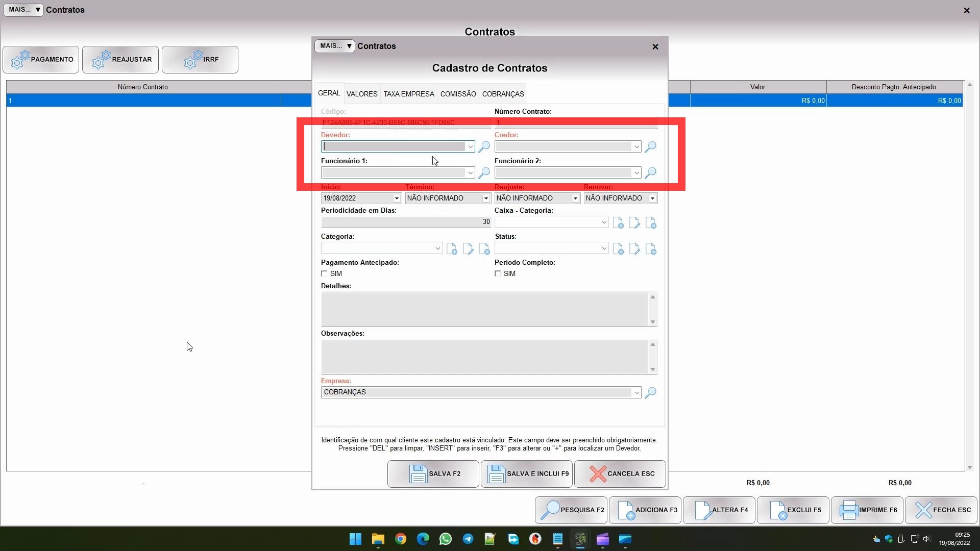Click the magnifier icon beside Devedor field
Screen dimensions: 980x551
pyautogui.click(x=484, y=147)
